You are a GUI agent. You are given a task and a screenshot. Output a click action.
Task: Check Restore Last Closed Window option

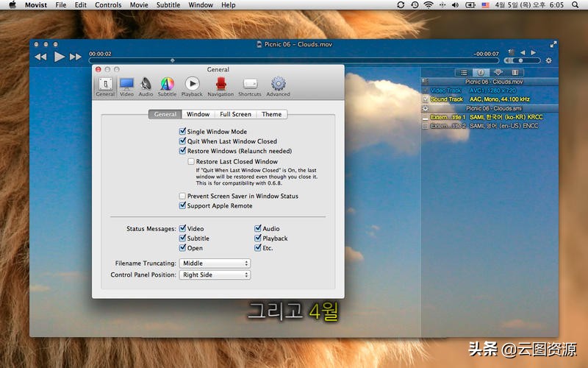191,162
